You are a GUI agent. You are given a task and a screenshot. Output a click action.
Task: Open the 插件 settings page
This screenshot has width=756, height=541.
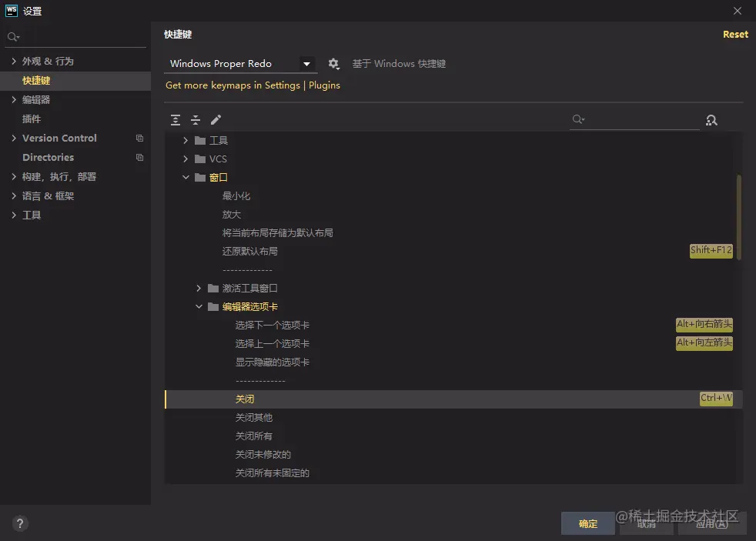click(32, 119)
